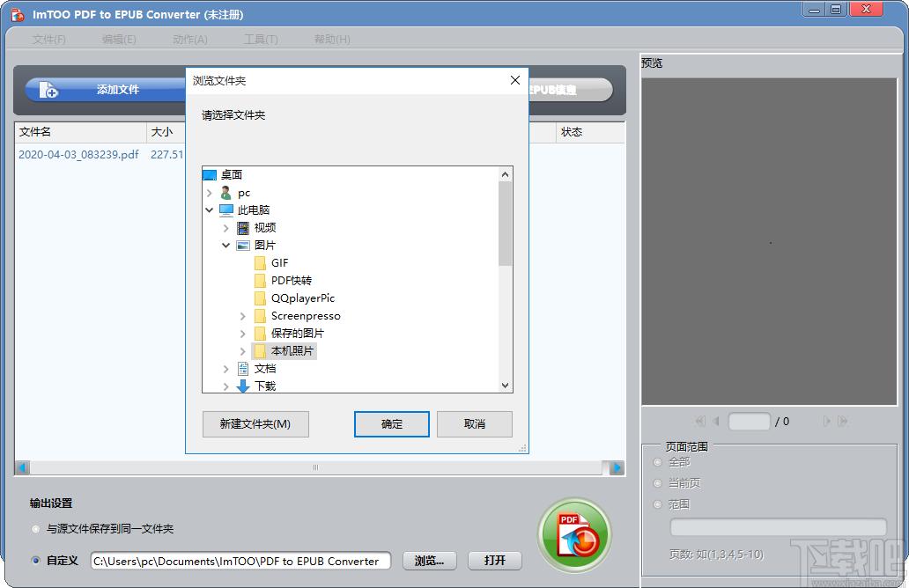
Task: Click the 添加文件 button
Action: pos(104,90)
